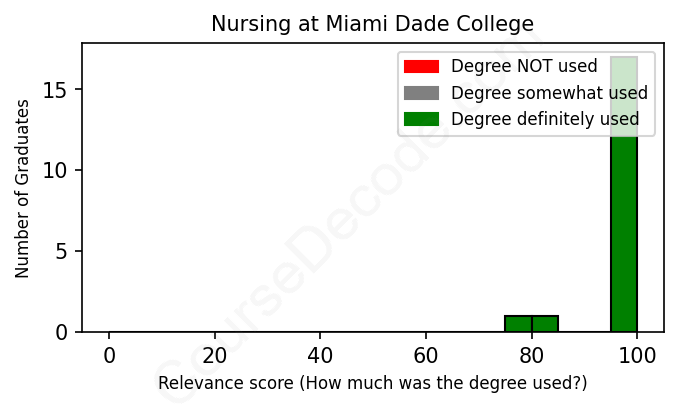Select the 'Degree NOT used' legend label
The width and height of the screenshot is (678, 408).
(x=524, y=67)
